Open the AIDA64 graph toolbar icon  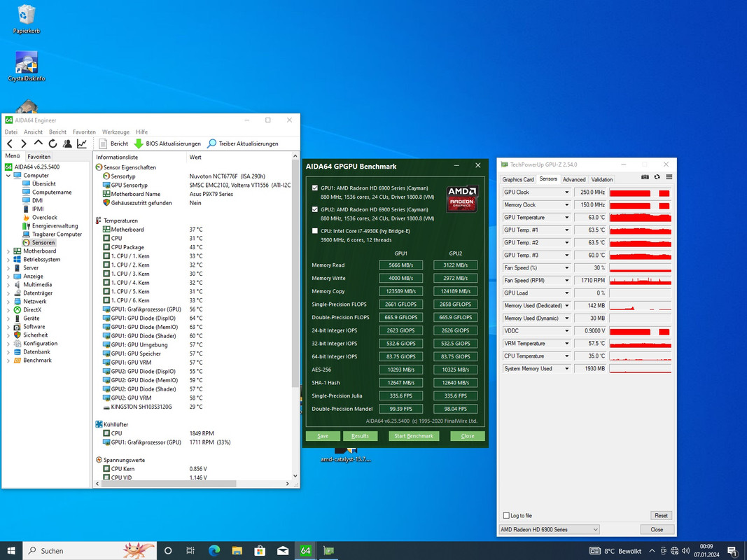pos(82,143)
